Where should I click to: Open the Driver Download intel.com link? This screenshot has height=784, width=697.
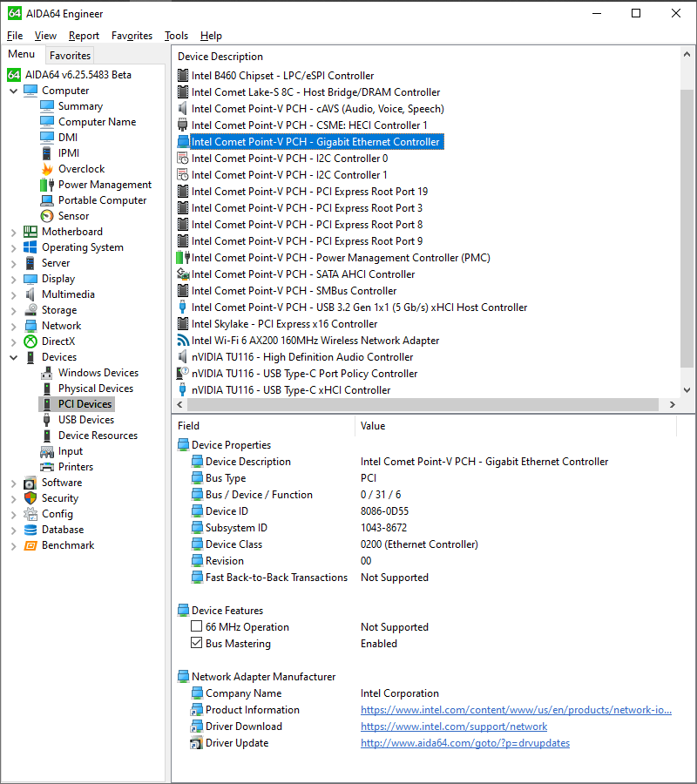(x=454, y=727)
